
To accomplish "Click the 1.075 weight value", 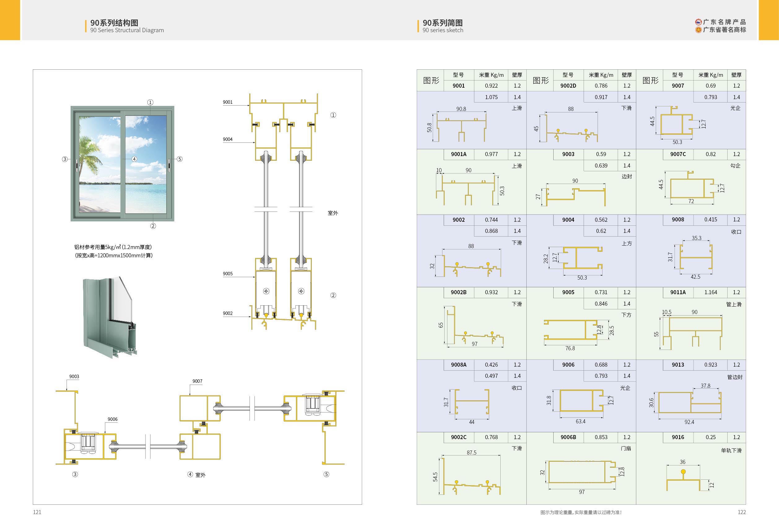I will (x=491, y=97).
